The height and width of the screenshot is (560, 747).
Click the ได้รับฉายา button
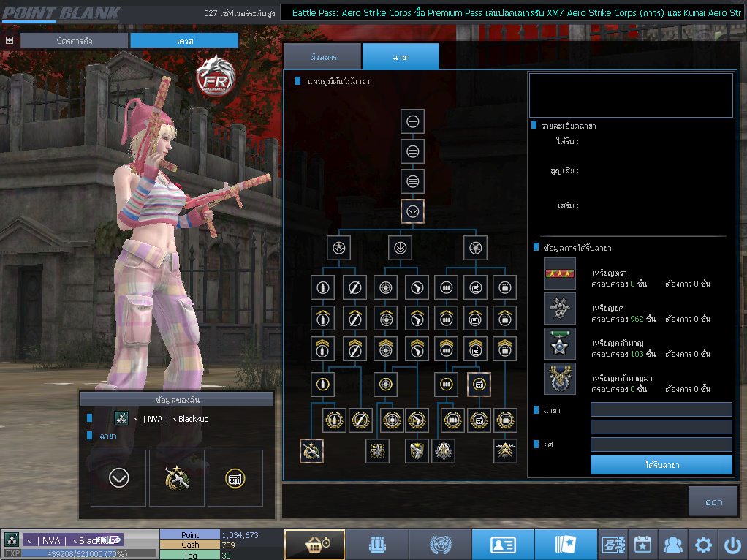pos(661,465)
